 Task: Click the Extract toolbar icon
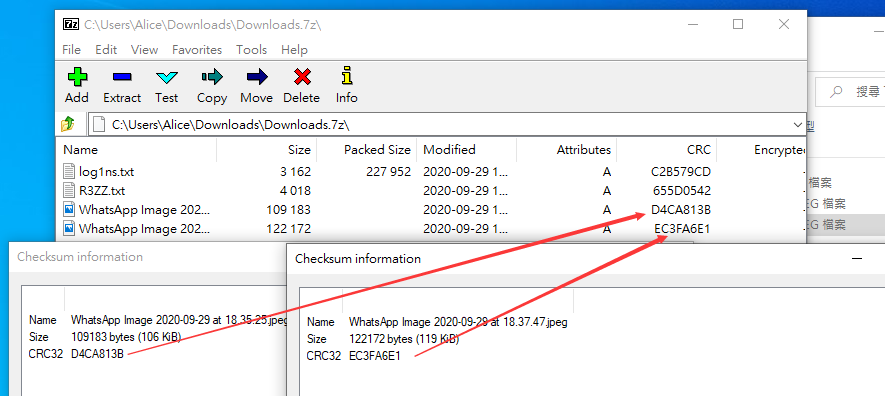tap(122, 77)
